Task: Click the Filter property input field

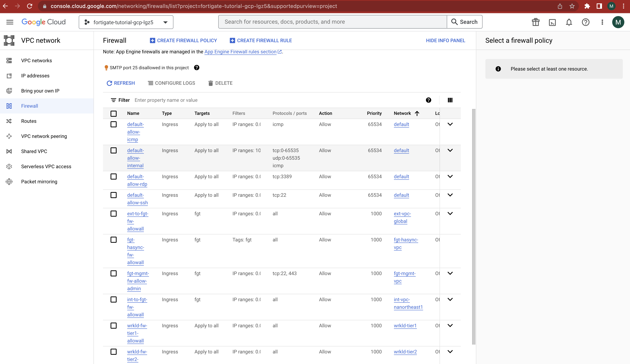Action: coord(175,100)
